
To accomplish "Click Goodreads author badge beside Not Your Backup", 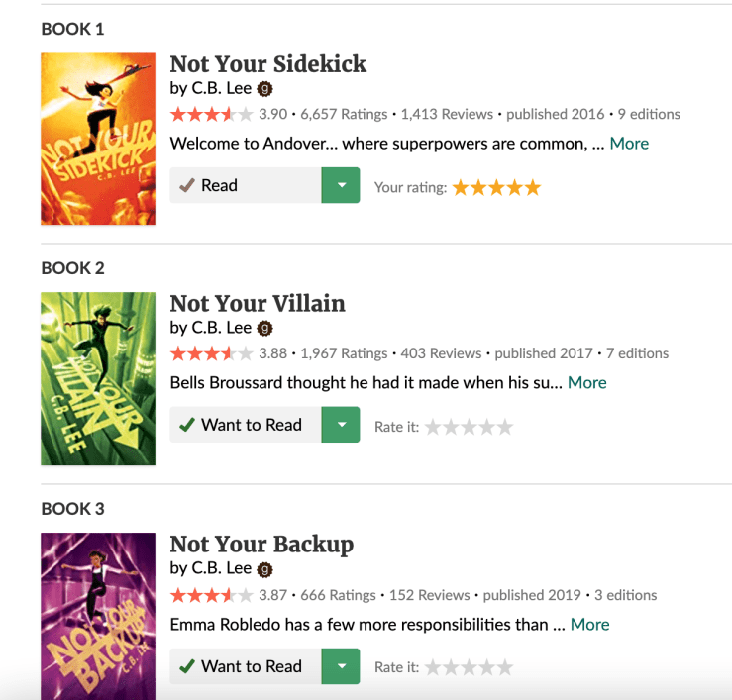I will (265, 569).
